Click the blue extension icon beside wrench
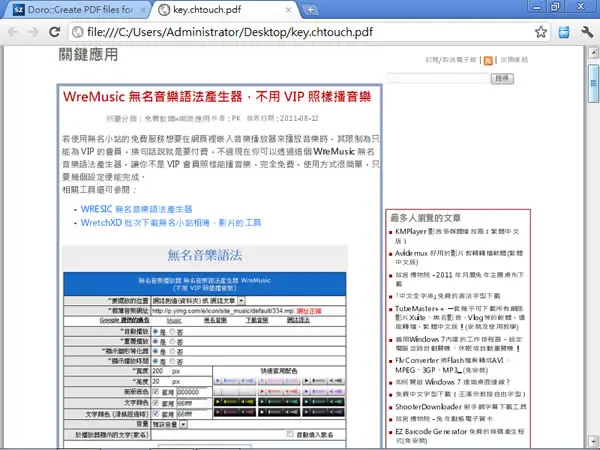 pos(564,32)
